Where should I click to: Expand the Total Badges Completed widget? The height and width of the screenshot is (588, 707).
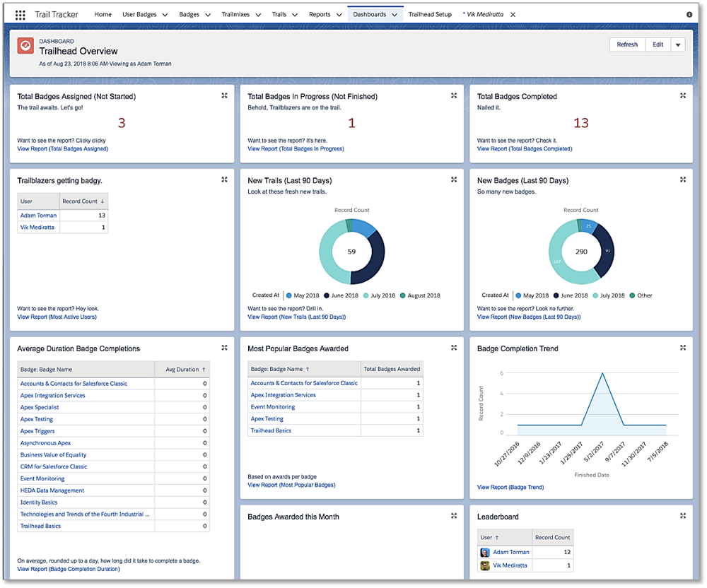point(683,95)
